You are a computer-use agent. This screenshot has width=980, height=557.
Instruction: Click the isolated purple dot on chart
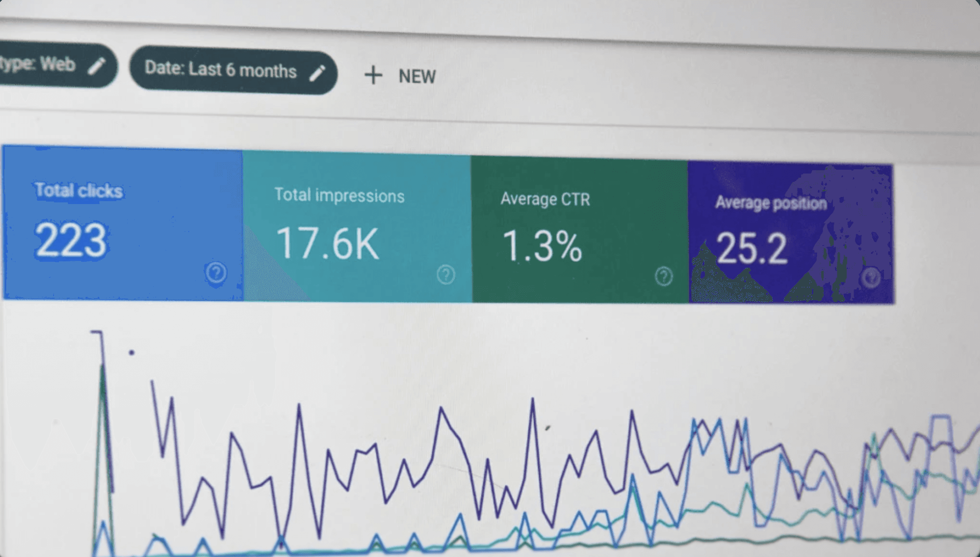131,353
